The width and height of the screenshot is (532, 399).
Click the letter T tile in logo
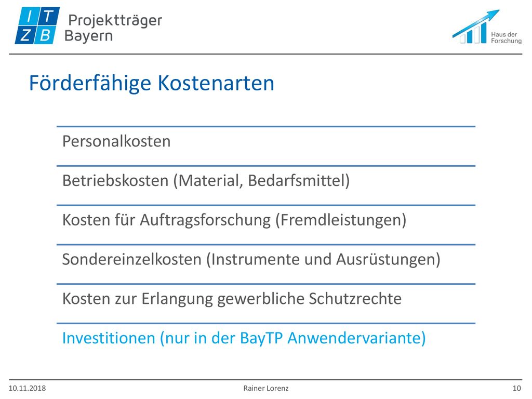[x=49, y=16]
